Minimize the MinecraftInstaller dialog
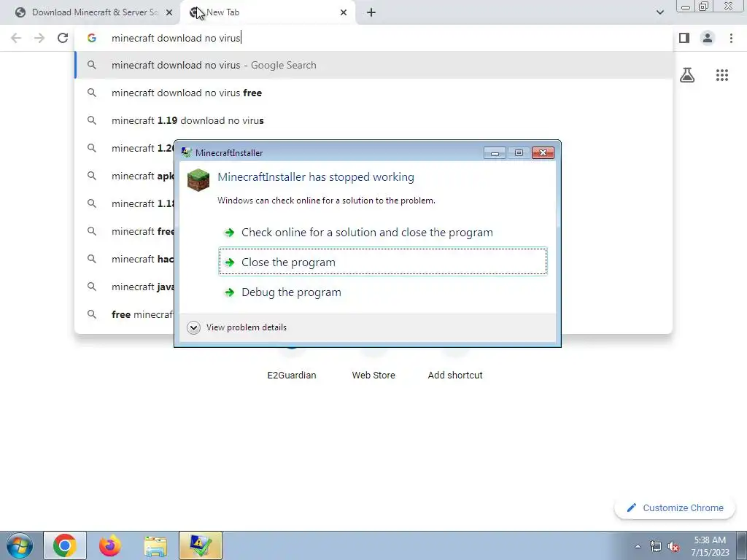 (x=495, y=153)
